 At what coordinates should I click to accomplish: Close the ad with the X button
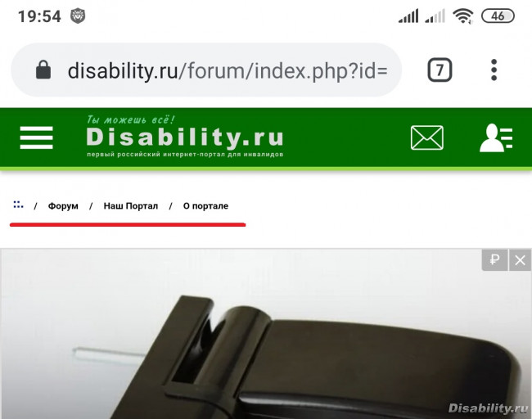520,260
